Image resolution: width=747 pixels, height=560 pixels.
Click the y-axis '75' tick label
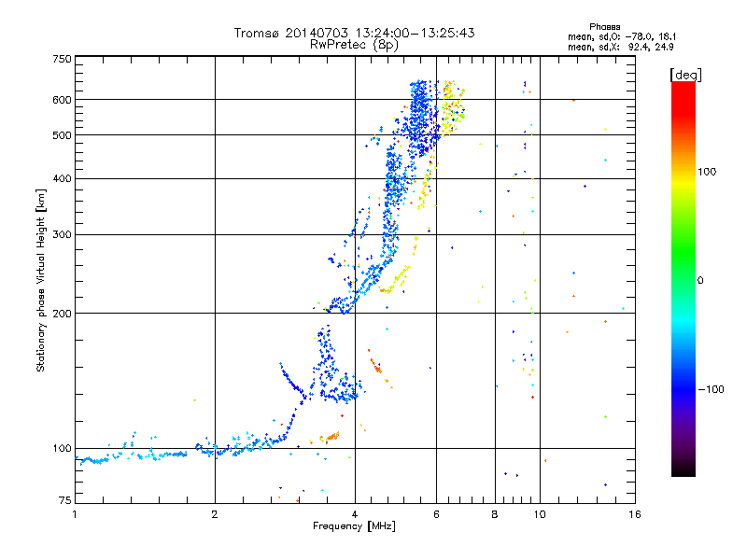coord(65,500)
